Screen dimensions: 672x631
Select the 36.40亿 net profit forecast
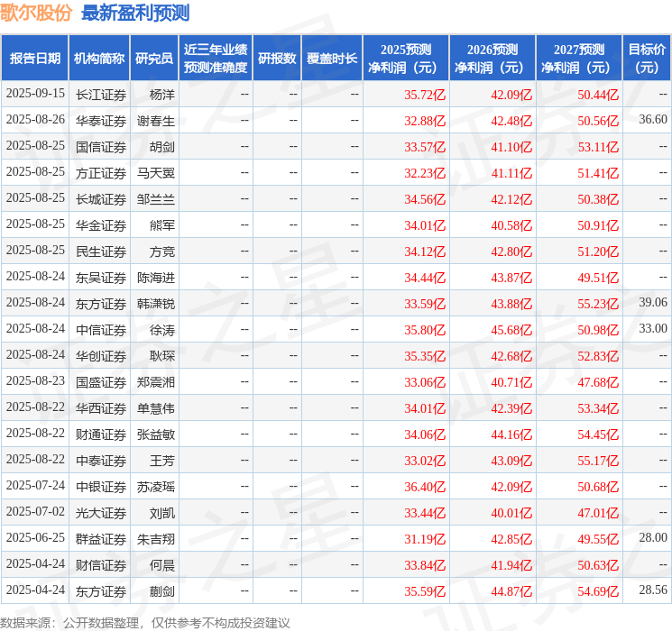424,487
